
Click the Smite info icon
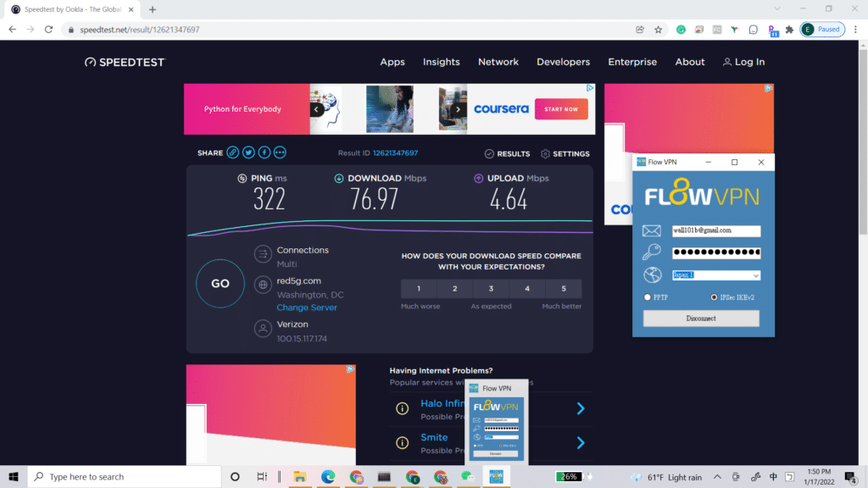(x=403, y=442)
